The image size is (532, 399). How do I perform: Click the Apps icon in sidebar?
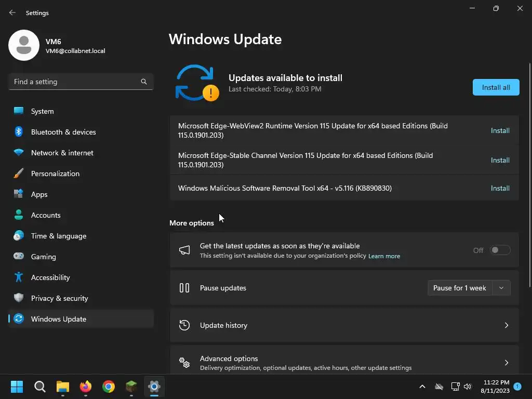19,194
